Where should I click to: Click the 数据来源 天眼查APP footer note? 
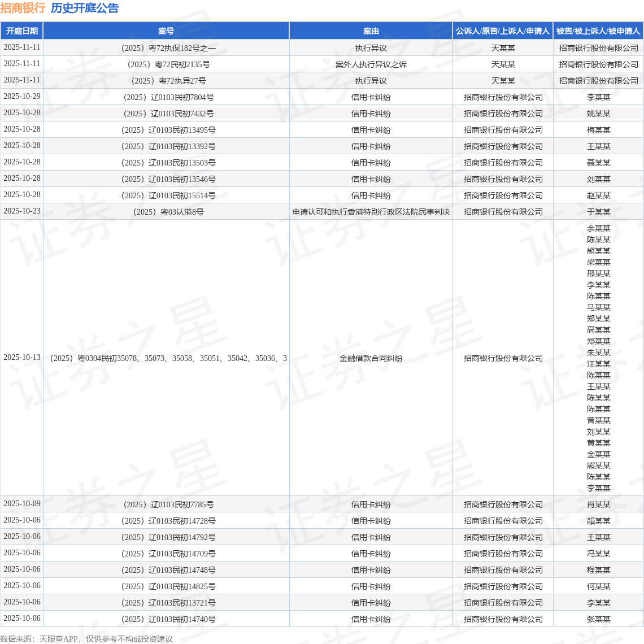pos(86,639)
